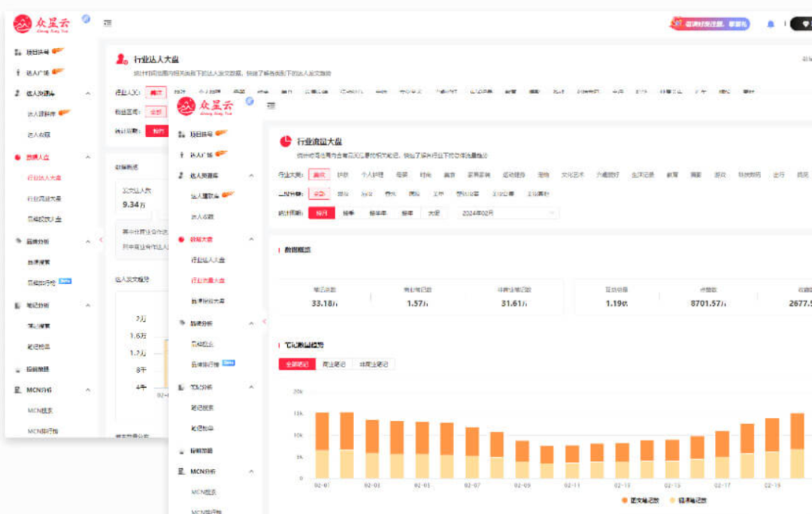The image size is (812, 514).
Task: Click the 品牌分析 sidebar icon in back window
Action: [x=17, y=241]
